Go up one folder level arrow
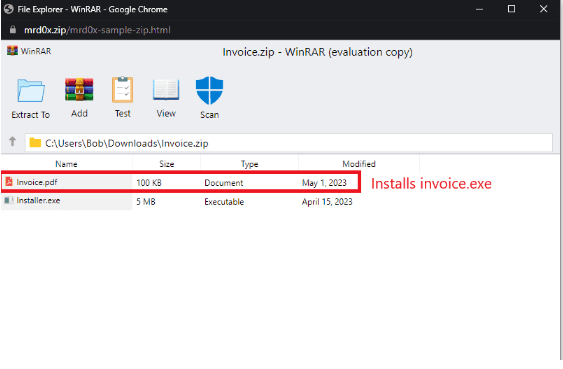The image size is (563, 369). (x=13, y=142)
